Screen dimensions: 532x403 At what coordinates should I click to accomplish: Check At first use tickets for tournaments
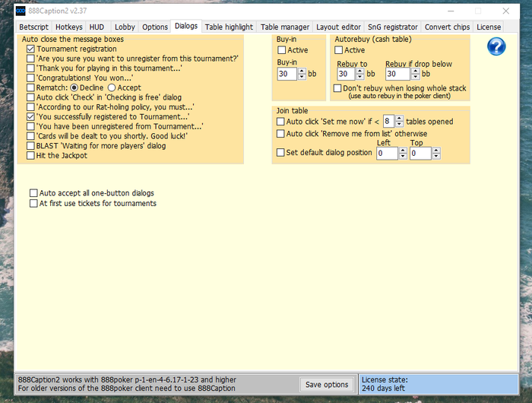coord(33,203)
